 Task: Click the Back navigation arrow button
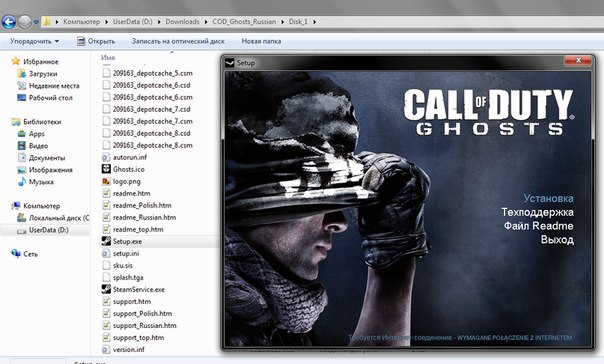click(x=8, y=22)
